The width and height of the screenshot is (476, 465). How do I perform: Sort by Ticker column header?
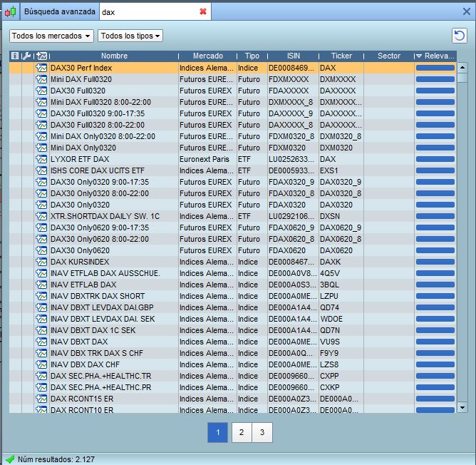341,56
